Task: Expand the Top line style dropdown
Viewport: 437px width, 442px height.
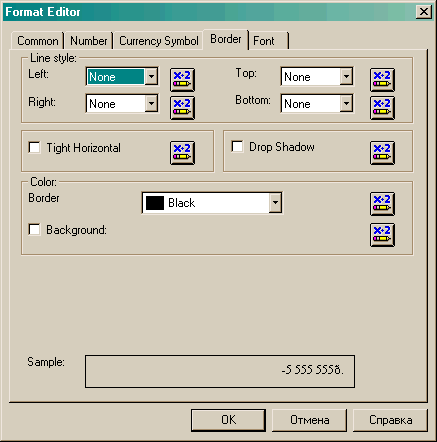Action: pyautogui.click(x=346, y=77)
